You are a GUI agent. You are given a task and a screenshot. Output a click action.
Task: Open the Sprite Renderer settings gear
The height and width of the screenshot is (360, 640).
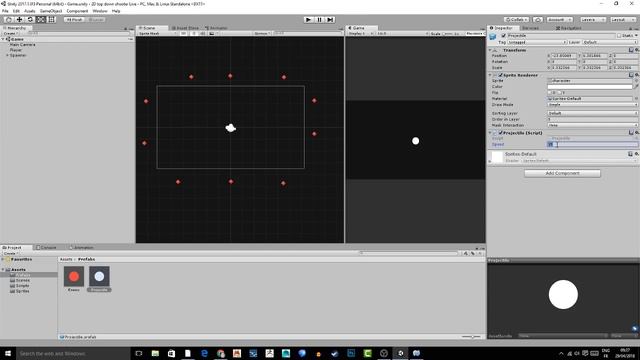[x=637, y=75]
